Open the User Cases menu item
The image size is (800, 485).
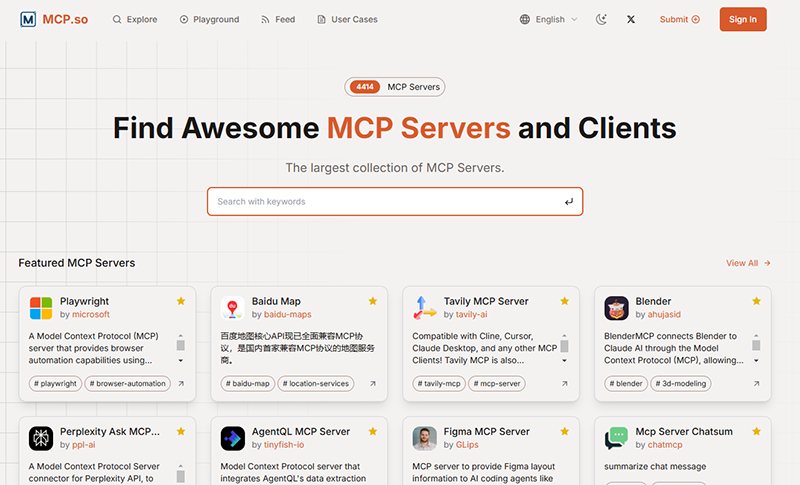[347, 19]
